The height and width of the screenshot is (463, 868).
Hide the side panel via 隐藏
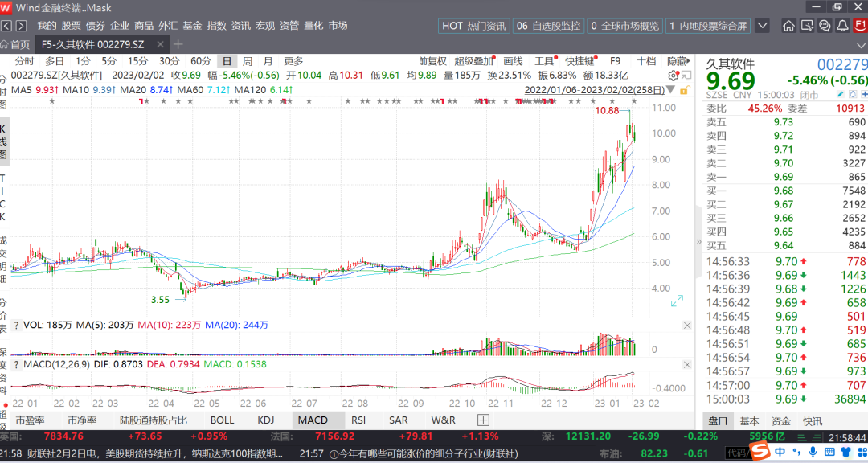[x=678, y=61]
